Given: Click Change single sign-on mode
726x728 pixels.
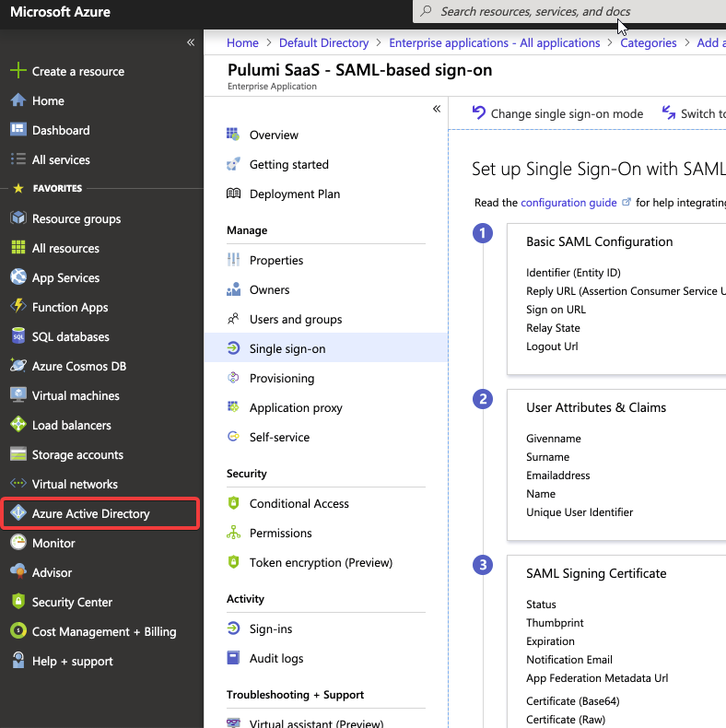Looking at the screenshot, I should tap(557, 113).
